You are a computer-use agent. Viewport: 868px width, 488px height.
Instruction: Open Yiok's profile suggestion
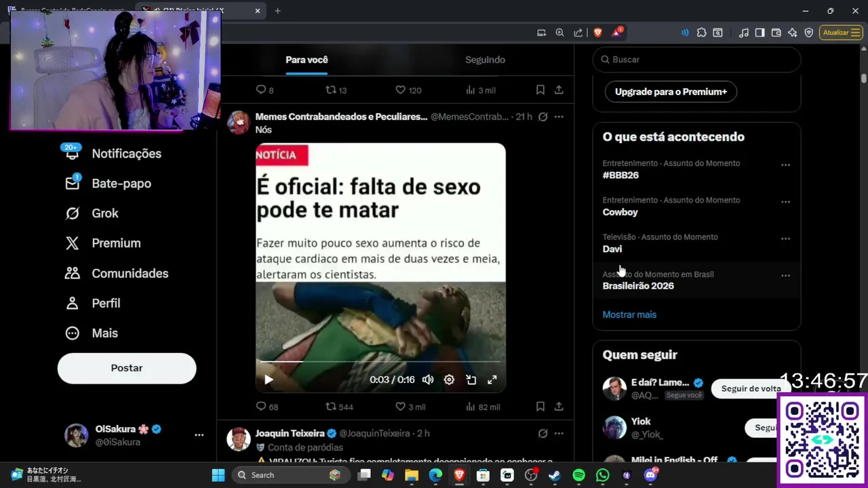[x=641, y=422]
